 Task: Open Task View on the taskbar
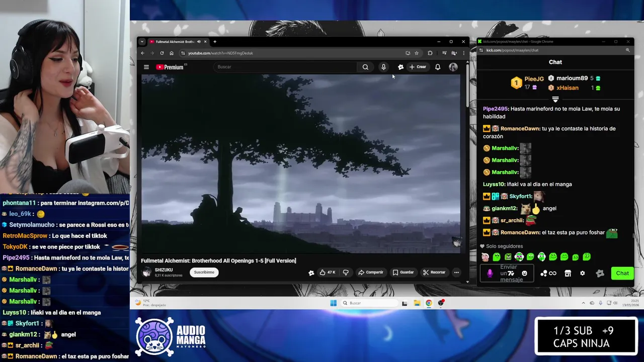405,303
